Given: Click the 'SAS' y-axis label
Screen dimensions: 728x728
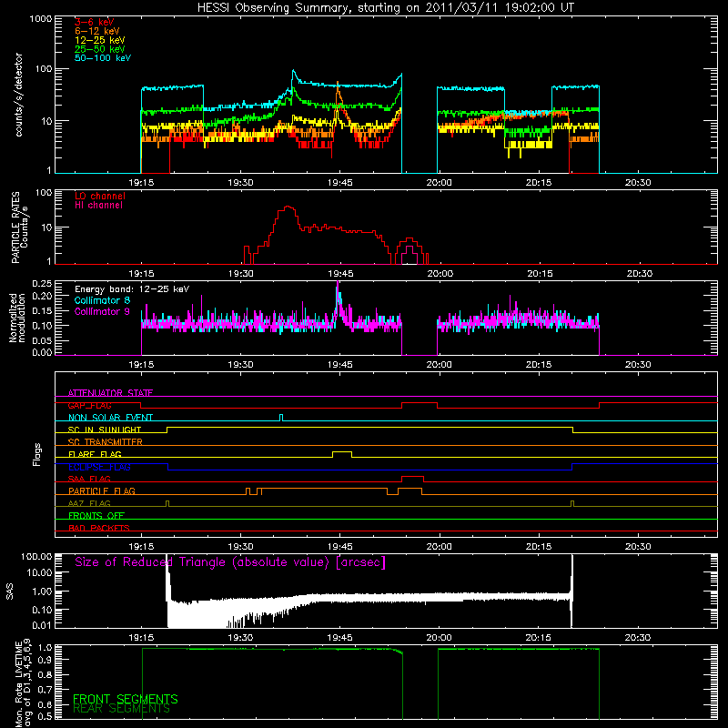Looking at the screenshot, I should click(x=9, y=592).
